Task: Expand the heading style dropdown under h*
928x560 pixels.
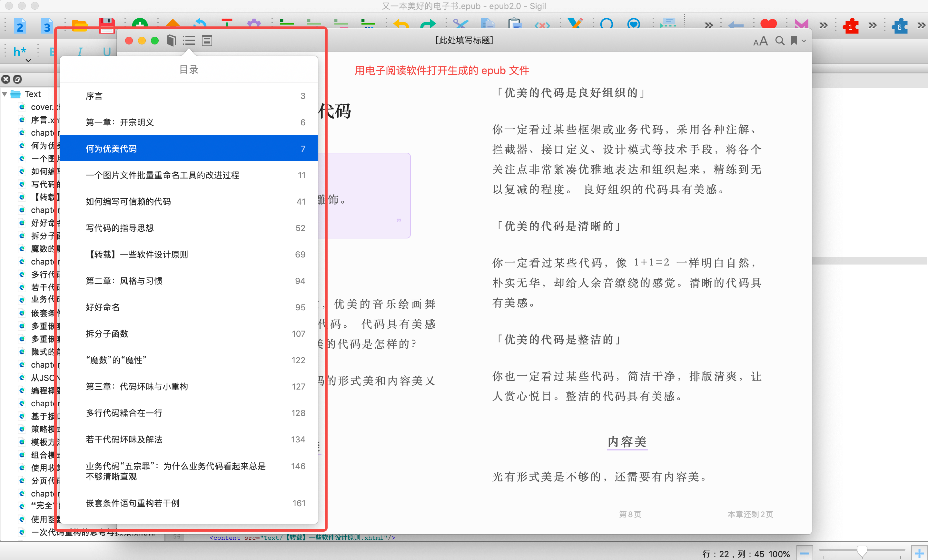Action: (28, 60)
